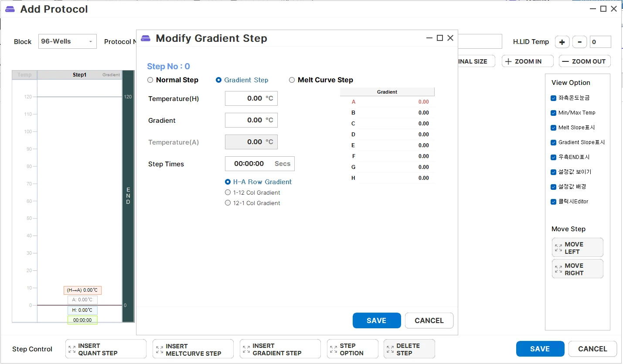Toggle the 설정값 배경 checkbox

point(554,187)
